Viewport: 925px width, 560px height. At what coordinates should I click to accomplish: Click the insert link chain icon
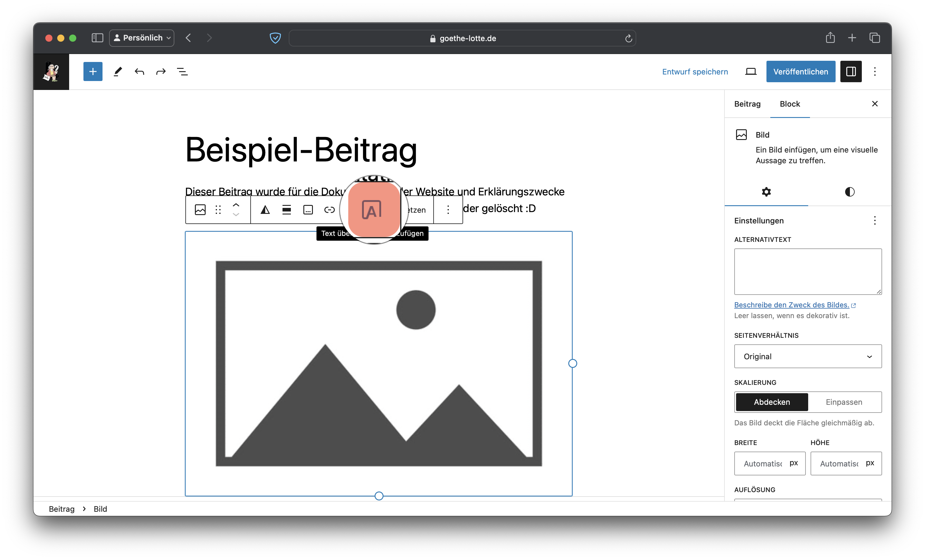329,210
